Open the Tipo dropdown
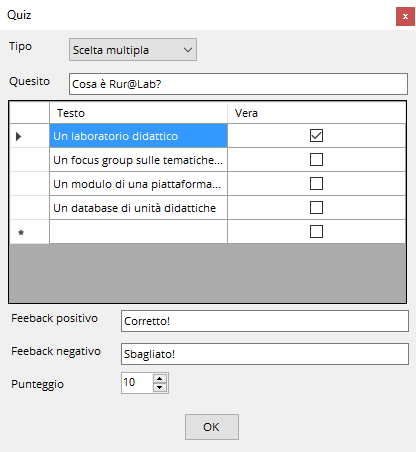Screen dimensions: 416x452 point(133,50)
